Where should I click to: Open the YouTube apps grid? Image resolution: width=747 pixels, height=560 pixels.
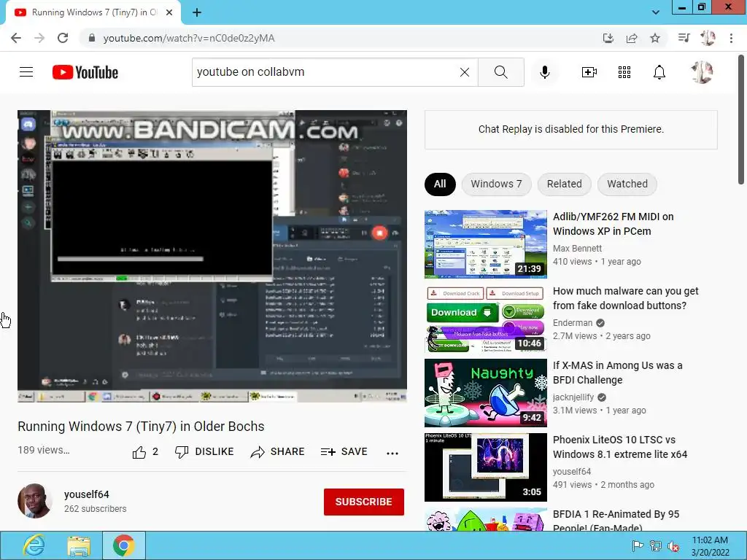click(624, 72)
